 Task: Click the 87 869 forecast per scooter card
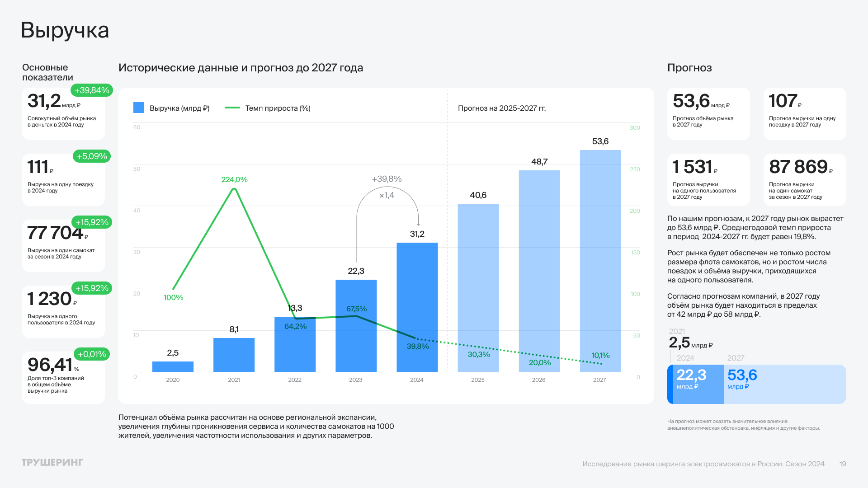coord(804,179)
